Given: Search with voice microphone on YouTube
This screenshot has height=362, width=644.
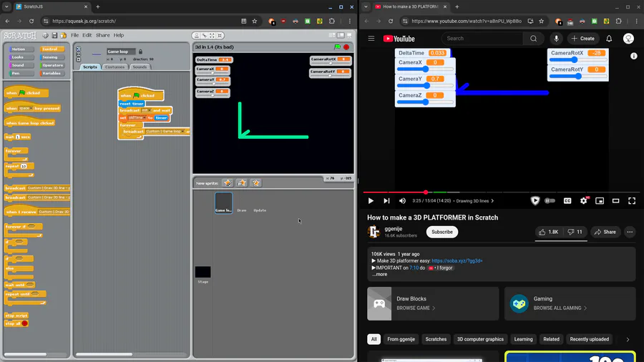Looking at the screenshot, I should (556, 39).
